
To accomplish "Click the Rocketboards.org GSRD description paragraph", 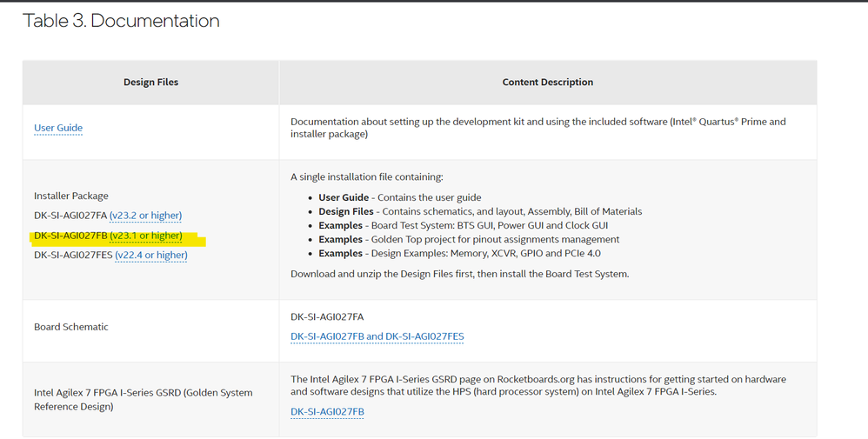I will [x=537, y=386].
